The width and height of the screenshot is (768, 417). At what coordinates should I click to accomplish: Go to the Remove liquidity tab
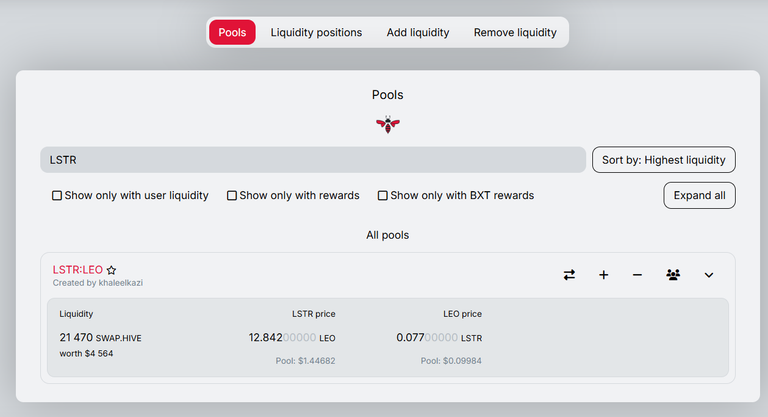point(515,32)
